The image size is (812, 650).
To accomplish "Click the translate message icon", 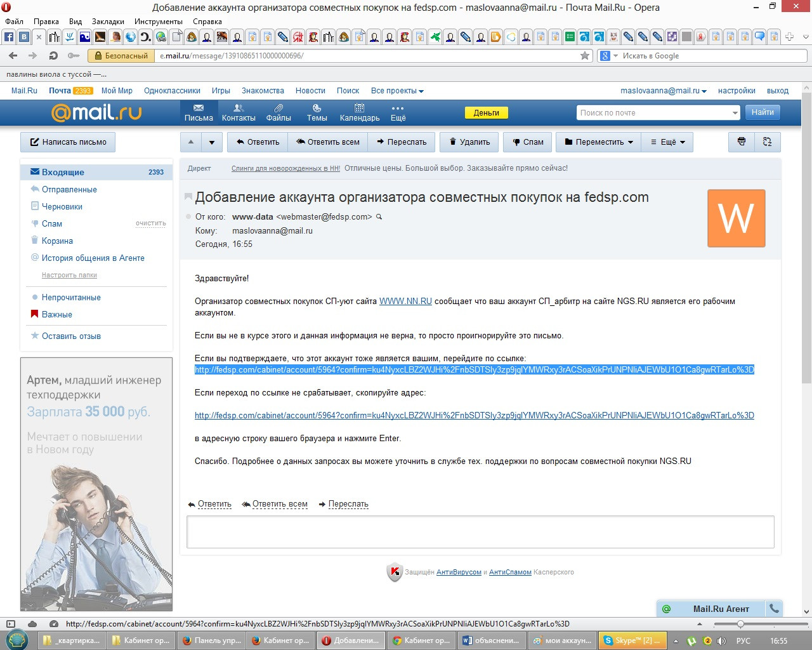I will [x=768, y=142].
